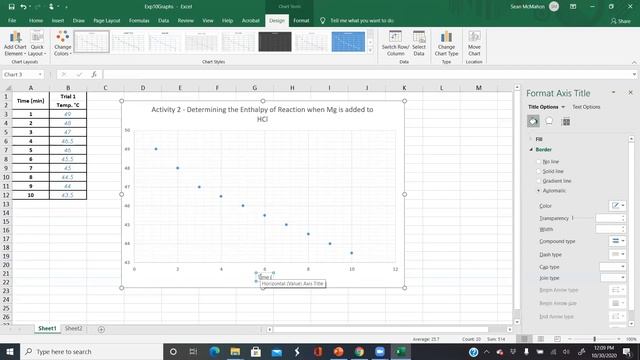Open Add Chart Element menu
This screenshot has width=640, height=360.
tap(15, 43)
